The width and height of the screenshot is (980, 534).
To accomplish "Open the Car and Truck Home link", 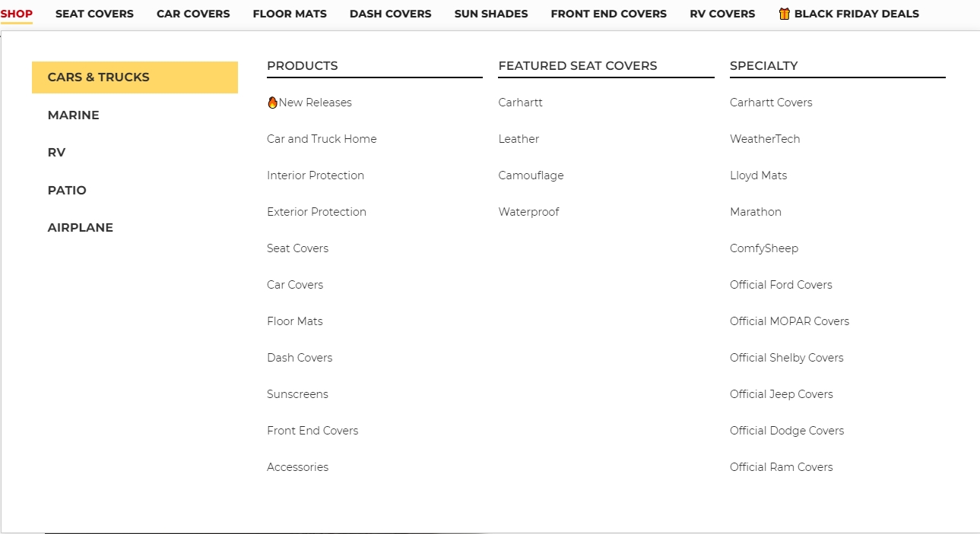I will (322, 139).
